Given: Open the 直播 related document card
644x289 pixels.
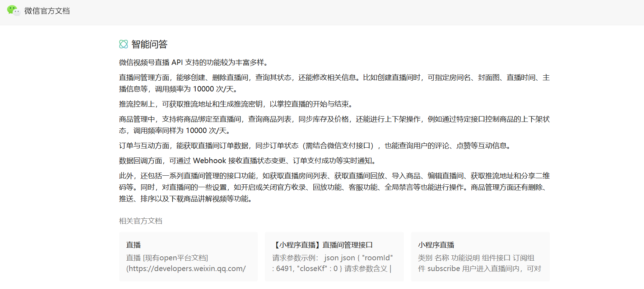Looking at the screenshot, I should 188,256.
